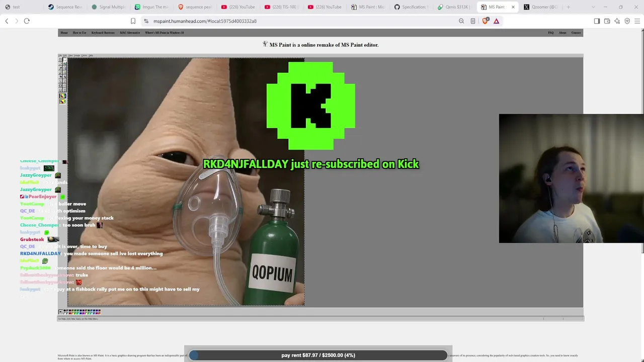Viewport: 644px width, 362px height.
Task: Switch to the Qenis $313K tab
Action: (454, 7)
